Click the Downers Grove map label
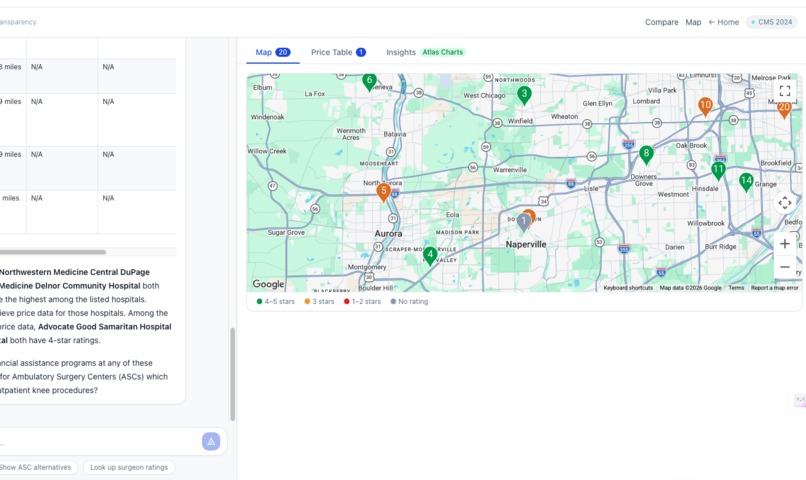 pos(644,180)
